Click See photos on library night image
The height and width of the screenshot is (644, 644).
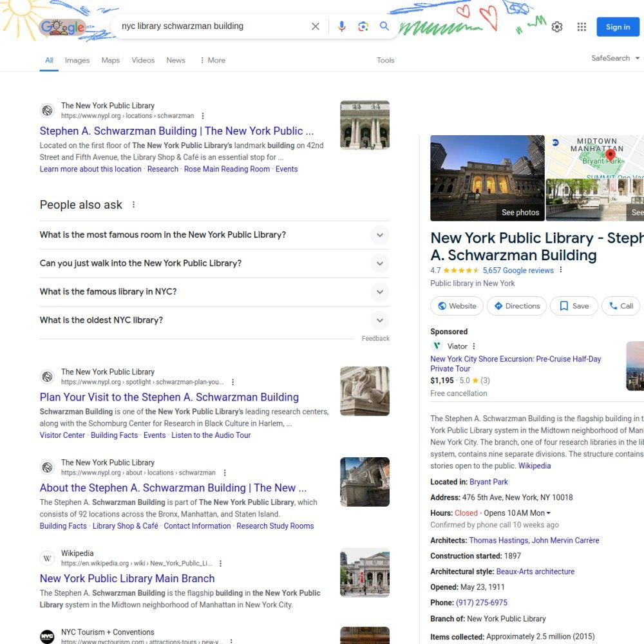coord(520,213)
